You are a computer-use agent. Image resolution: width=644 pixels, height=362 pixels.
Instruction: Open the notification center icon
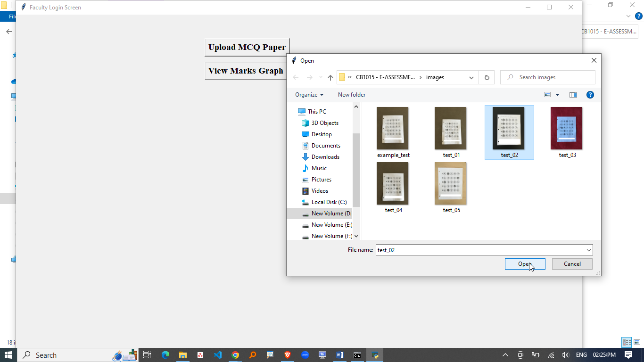click(x=628, y=355)
